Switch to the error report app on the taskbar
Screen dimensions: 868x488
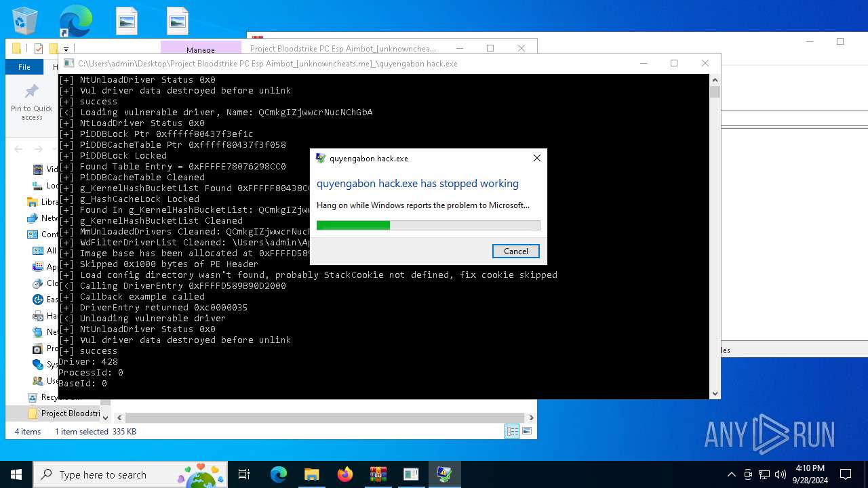(444, 474)
